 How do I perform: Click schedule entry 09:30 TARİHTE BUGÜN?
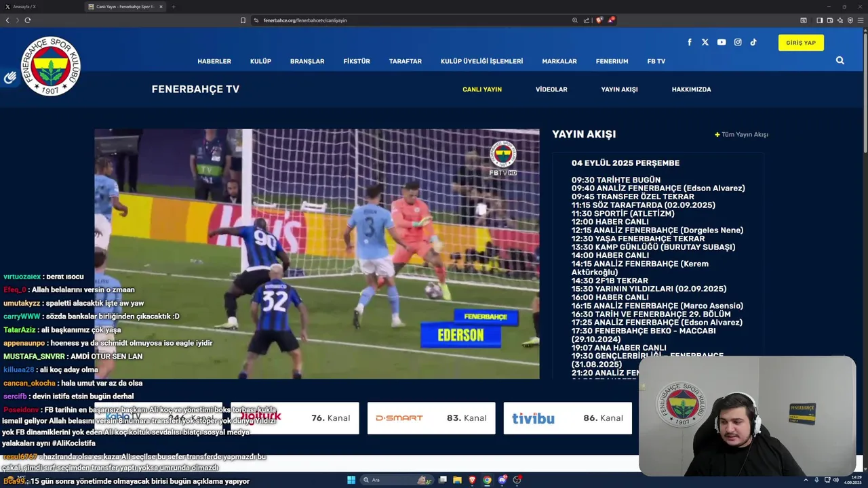point(616,180)
